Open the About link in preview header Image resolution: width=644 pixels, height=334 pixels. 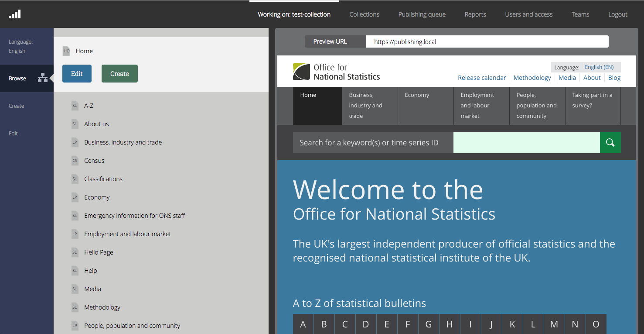coord(592,78)
